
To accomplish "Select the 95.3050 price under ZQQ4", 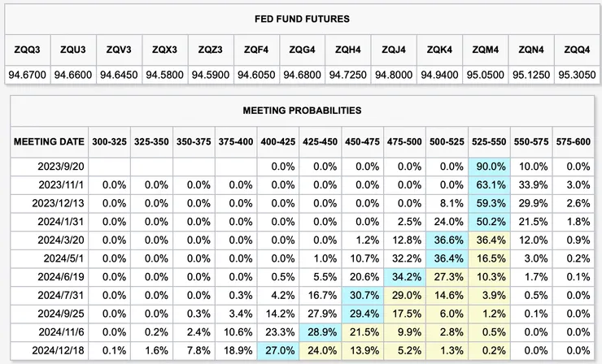I will point(577,75).
